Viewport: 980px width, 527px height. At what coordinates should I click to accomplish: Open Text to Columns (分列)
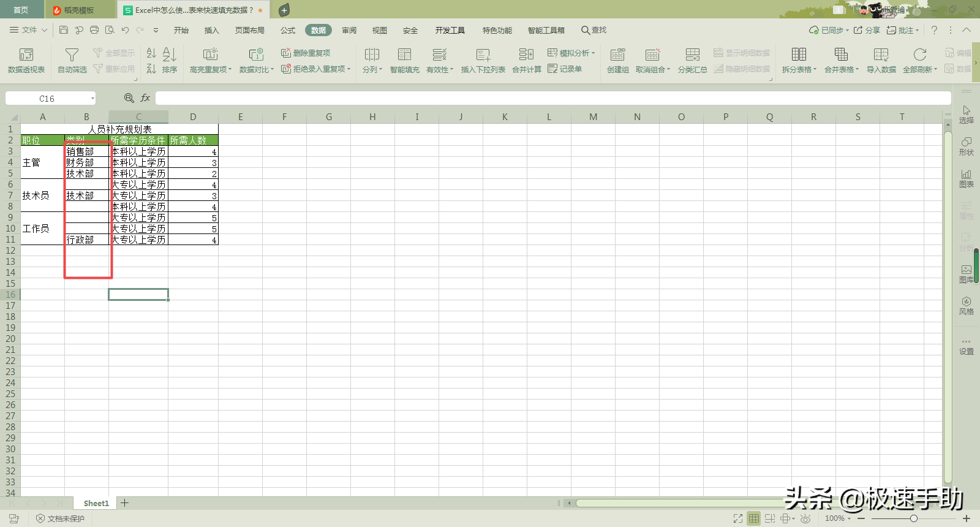pos(372,61)
